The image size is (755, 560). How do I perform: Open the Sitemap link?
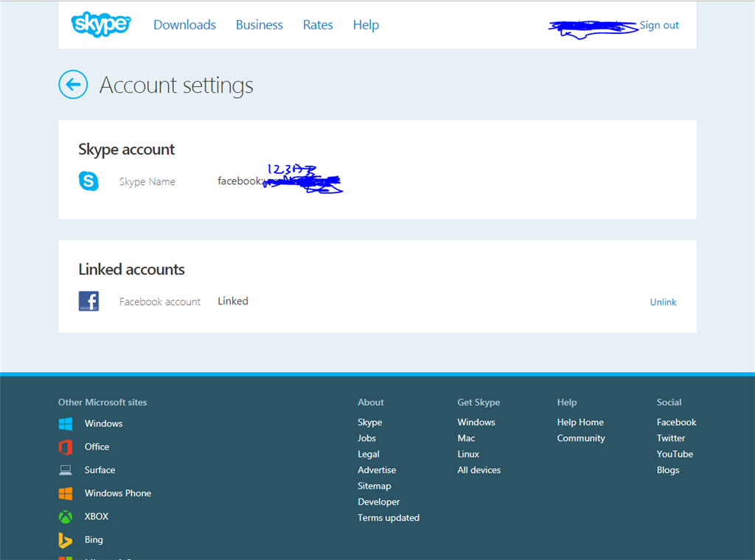coord(374,486)
